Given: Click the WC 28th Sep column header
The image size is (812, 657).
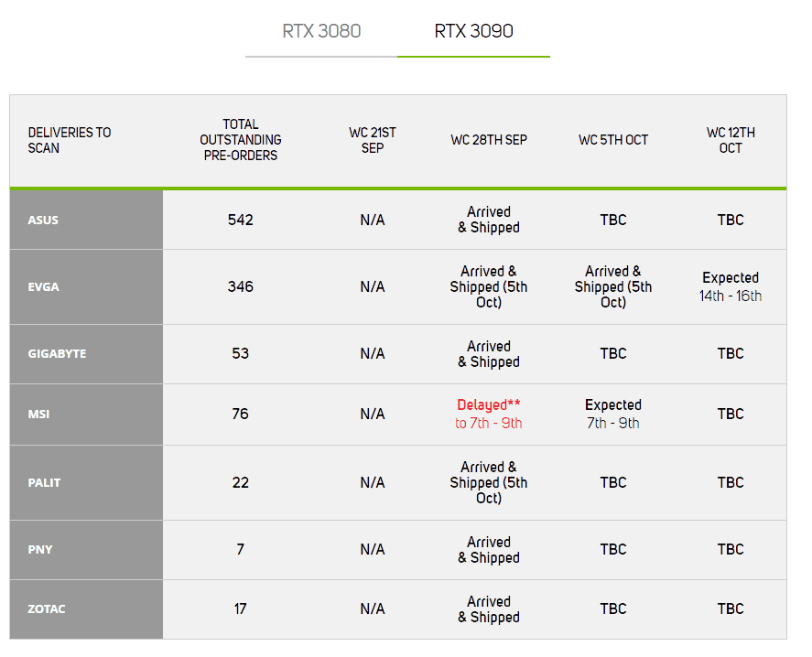Looking at the screenshot, I should pos(489,140).
